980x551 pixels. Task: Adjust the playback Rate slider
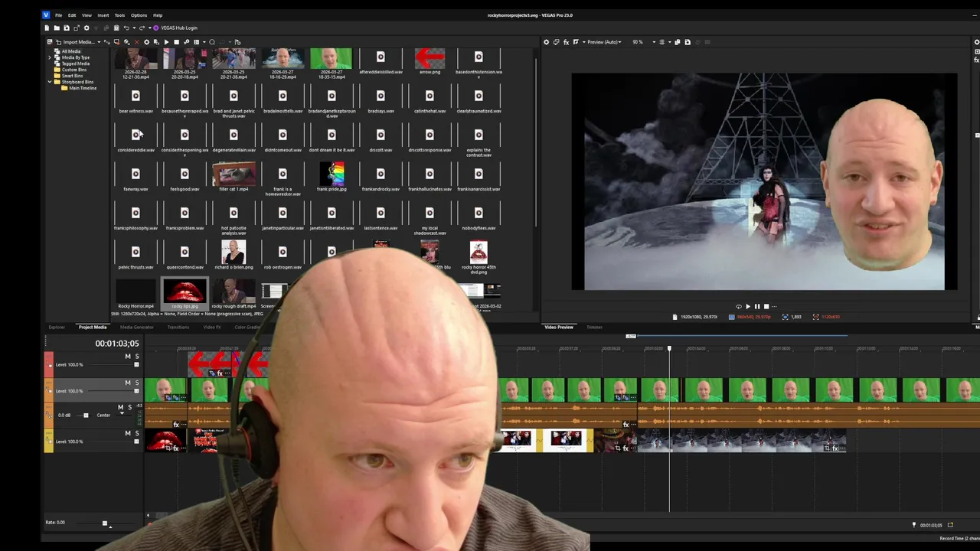click(105, 523)
